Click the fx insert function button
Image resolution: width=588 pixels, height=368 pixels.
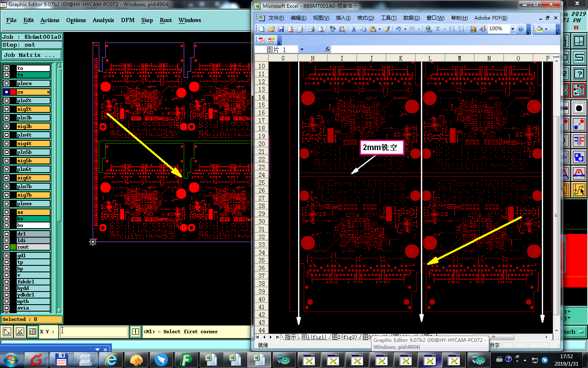327,49
